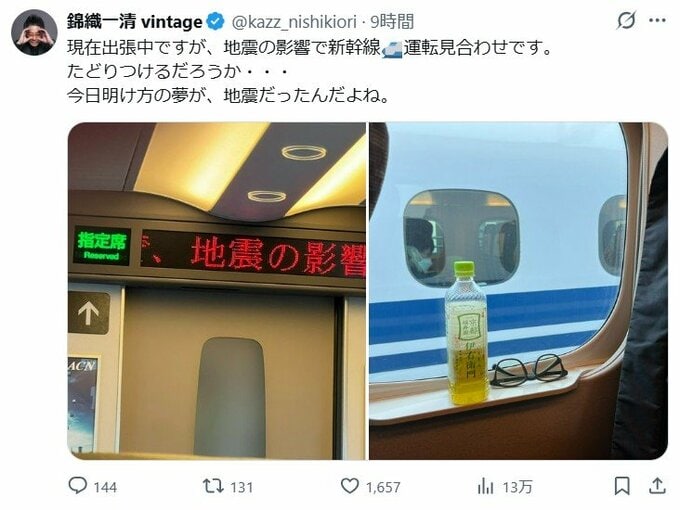Click the repost count 131
680x510 pixels.
[242, 487]
